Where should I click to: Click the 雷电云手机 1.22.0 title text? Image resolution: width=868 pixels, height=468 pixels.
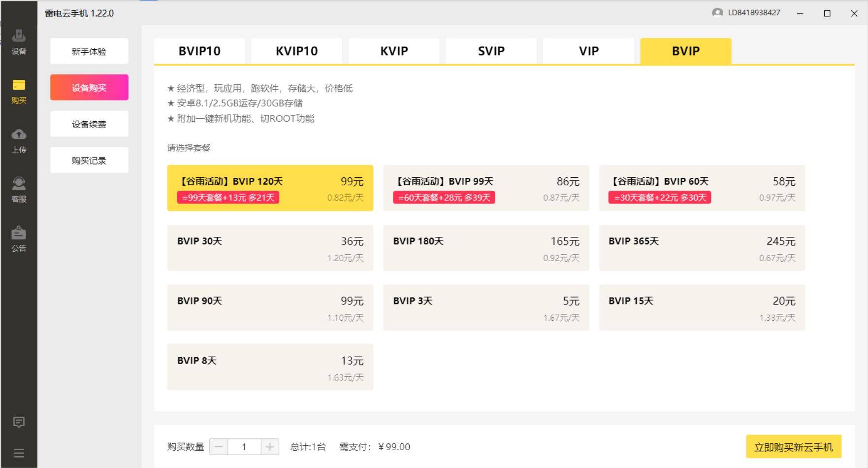coord(79,13)
